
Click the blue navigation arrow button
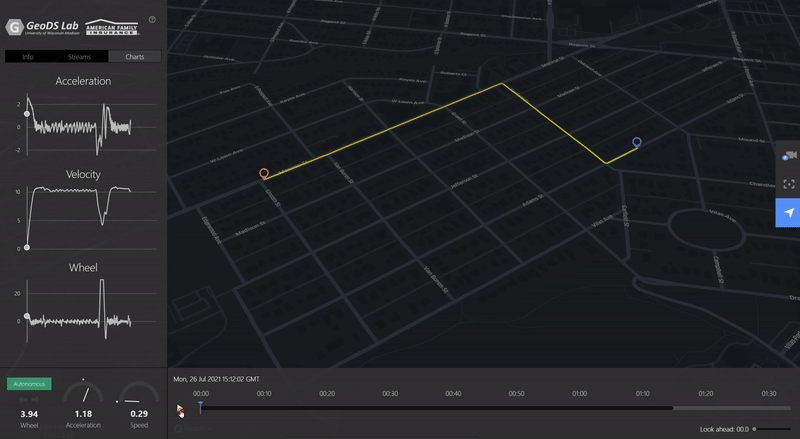789,213
